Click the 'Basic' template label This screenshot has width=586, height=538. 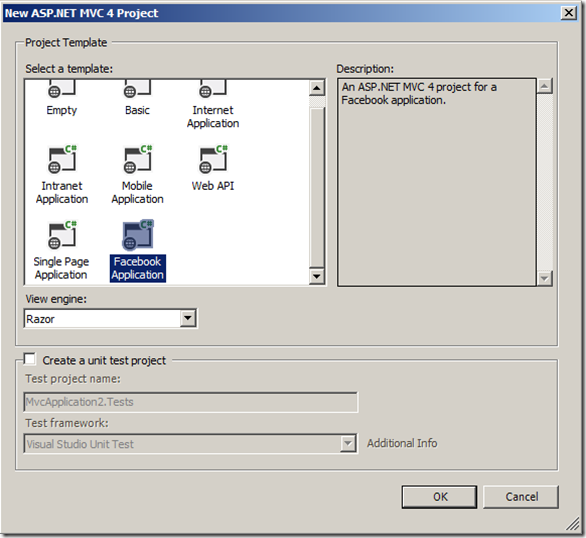(137, 110)
